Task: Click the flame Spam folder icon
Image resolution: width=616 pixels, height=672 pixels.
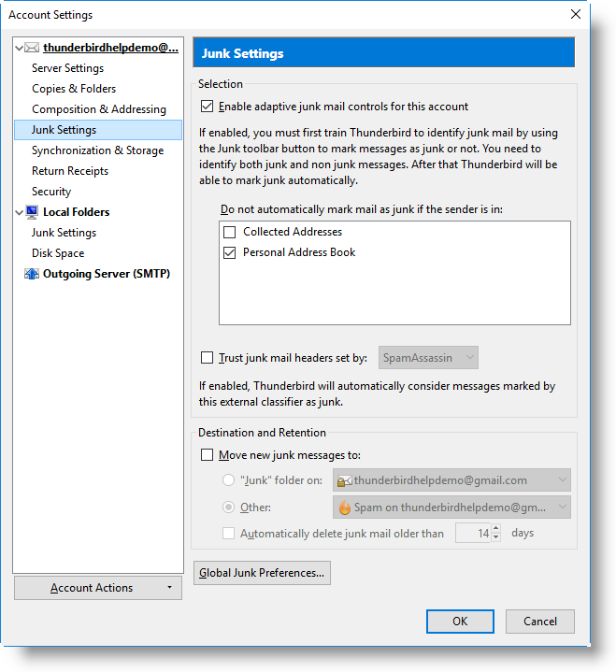Action: point(345,508)
